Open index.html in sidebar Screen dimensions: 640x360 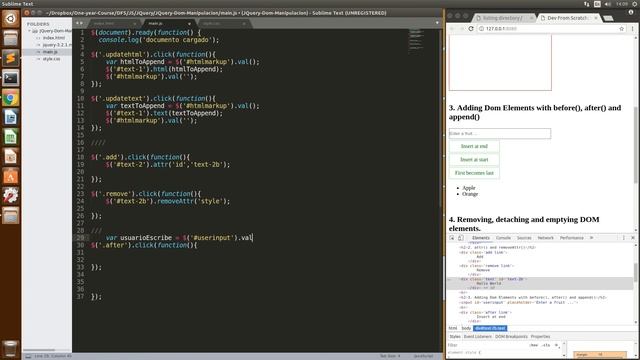[x=54, y=38]
